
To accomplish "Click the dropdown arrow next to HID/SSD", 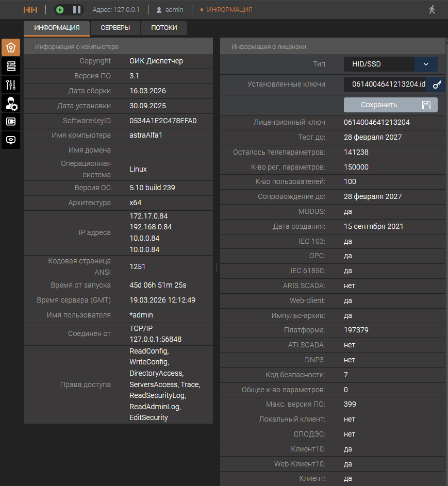I will click(x=426, y=64).
